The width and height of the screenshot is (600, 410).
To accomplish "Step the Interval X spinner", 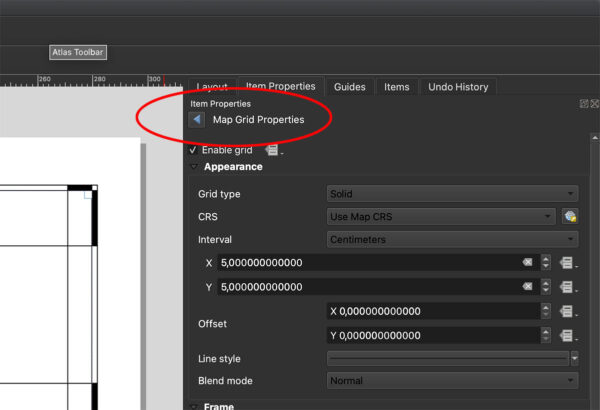I will point(546,263).
